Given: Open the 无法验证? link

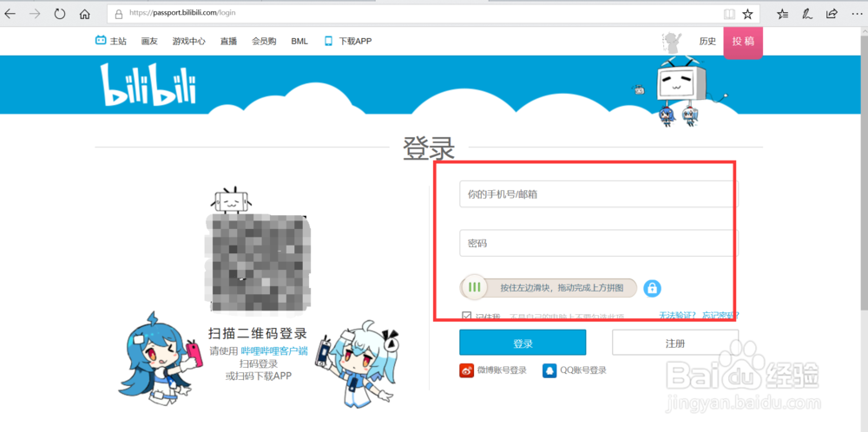Looking at the screenshot, I should click(x=679, y=315).
